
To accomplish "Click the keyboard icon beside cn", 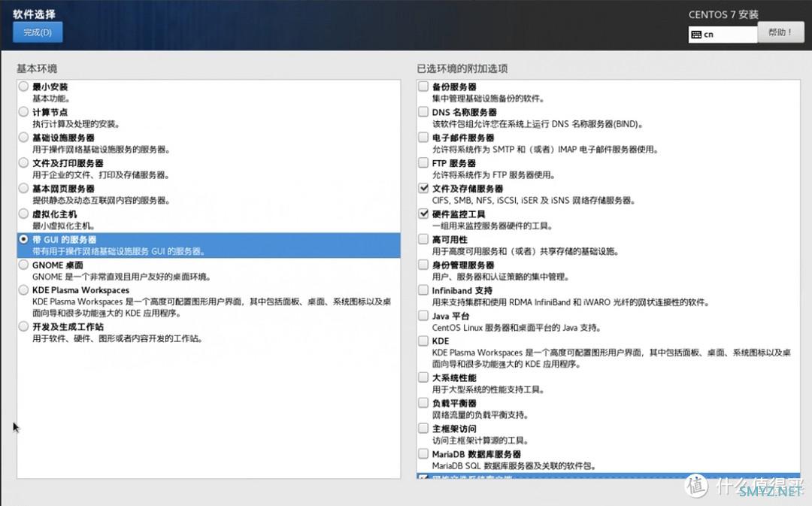I will click(x=696, y=35).
